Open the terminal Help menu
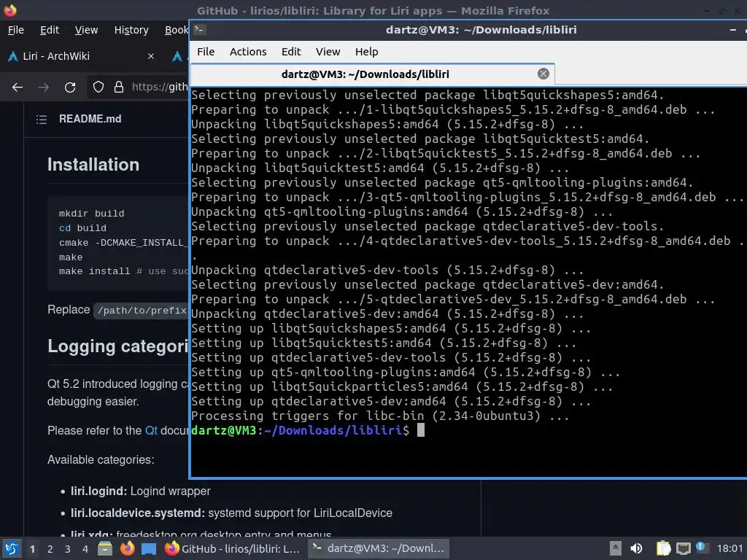Viewport: 747px width, 560px height. pos(366,52)
